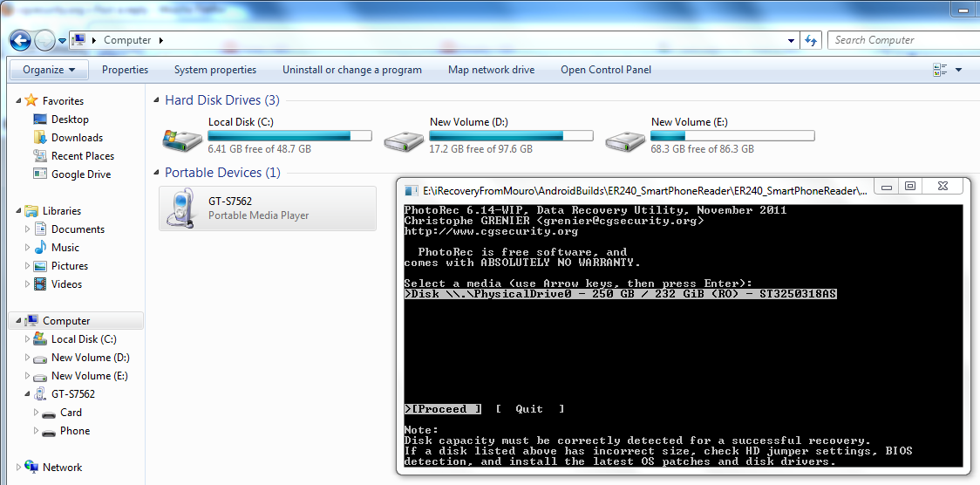
Task: Click the Search Computer input field
Action: coord(904,40)
